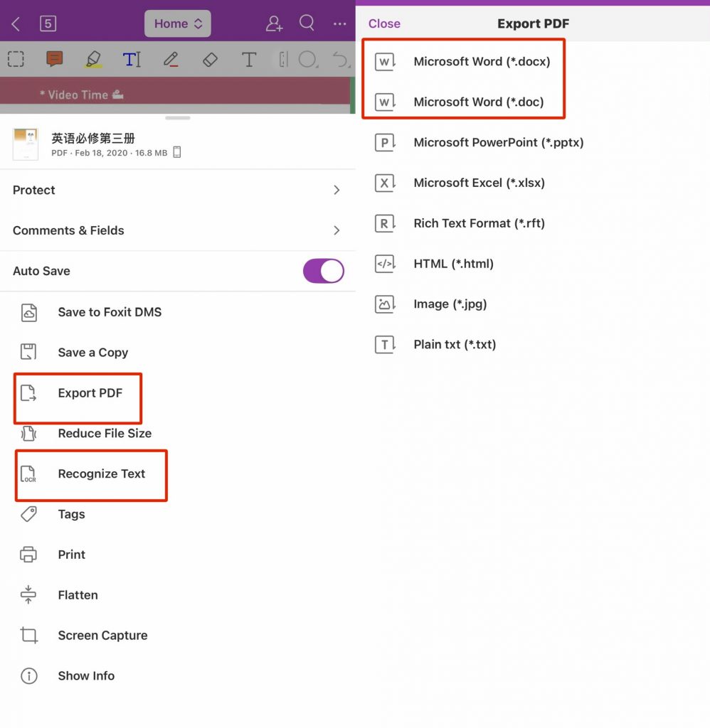Image resolution: width=710 pixels, height=728 pixels.
Task: Close the Export PDF panel
Action: pyautogui.click(x=384, y=23)
